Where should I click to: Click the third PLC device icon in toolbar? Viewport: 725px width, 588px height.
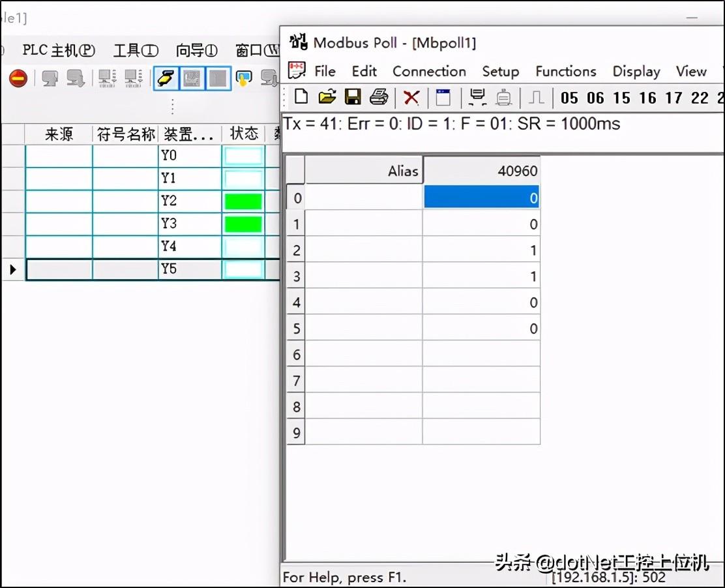(108, 78)
